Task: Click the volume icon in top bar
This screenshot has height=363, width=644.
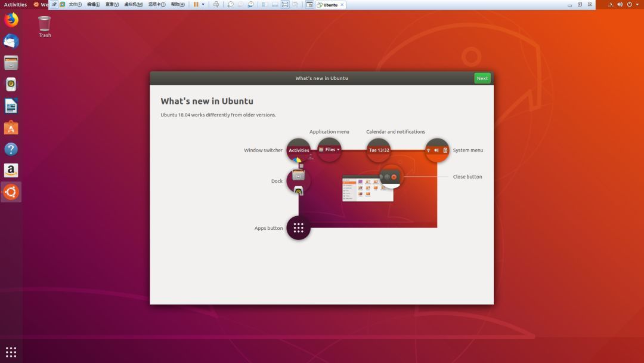Action: (620, 4)
